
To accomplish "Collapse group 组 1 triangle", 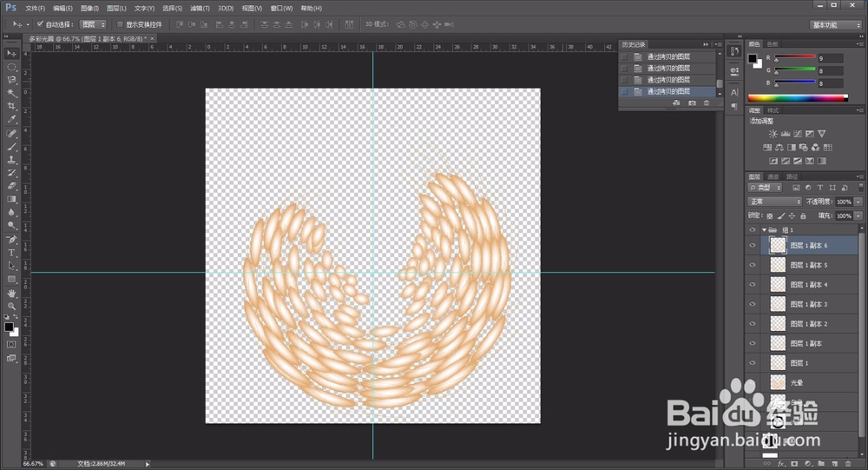I will (x=764, y=229).
